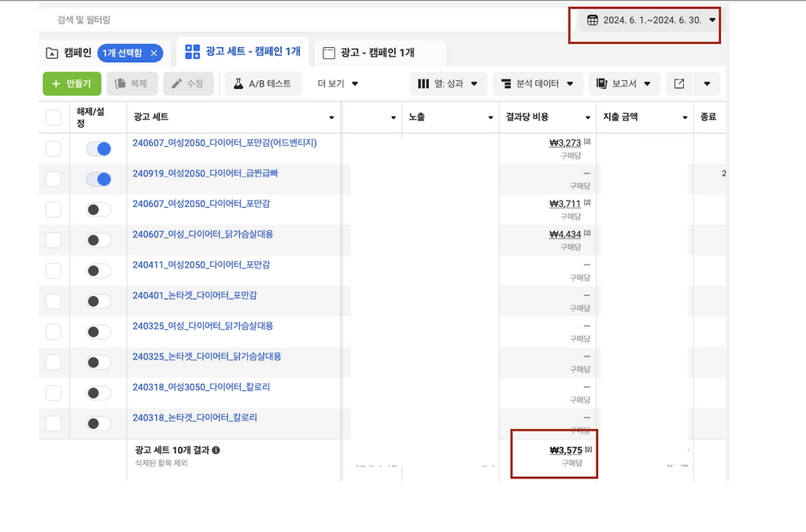
Task: Open the 노출 column header dropdown arrow
Action: [490, 118]
